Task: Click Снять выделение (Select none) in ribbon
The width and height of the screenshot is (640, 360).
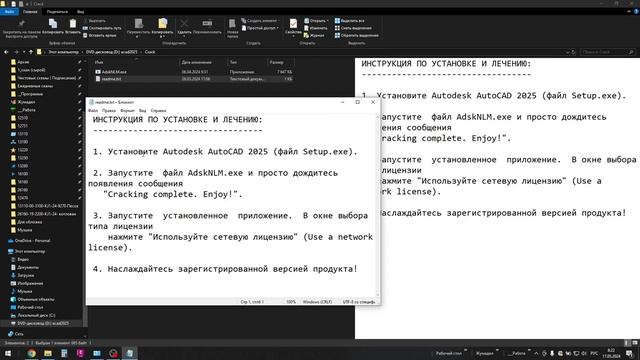Action: click(x=353, y=28)
